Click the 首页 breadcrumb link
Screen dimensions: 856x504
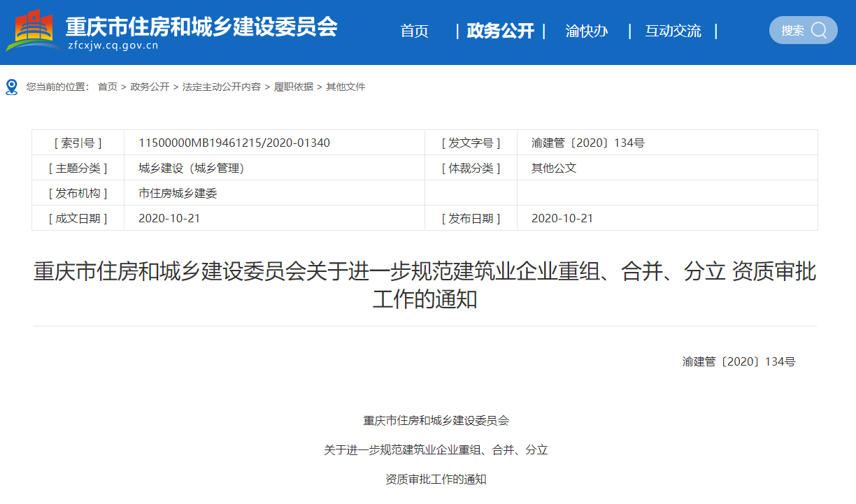click(108, 87)
